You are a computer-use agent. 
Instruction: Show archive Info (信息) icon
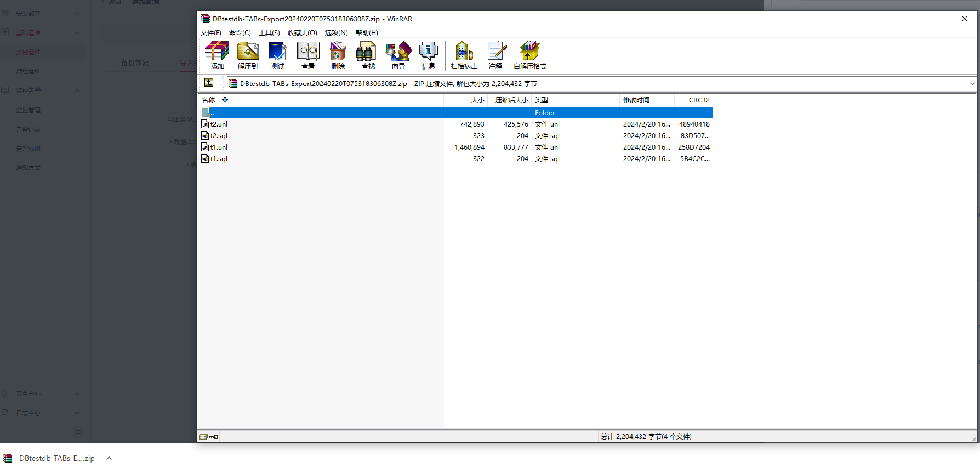point(428,55)
